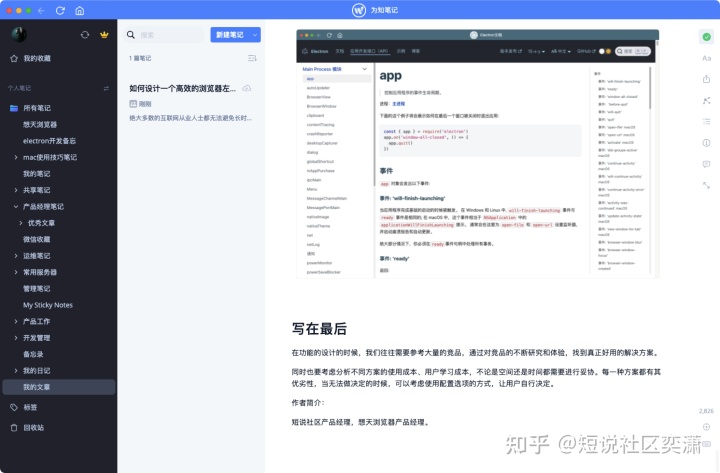This screenshot has width=720, height=473.
Task: Click the magnifier search icon
Action: tap(131, 35)
